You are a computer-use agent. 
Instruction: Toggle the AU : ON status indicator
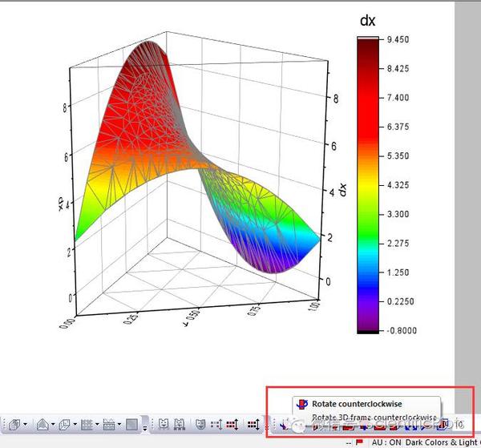click(x=386, y=442)
